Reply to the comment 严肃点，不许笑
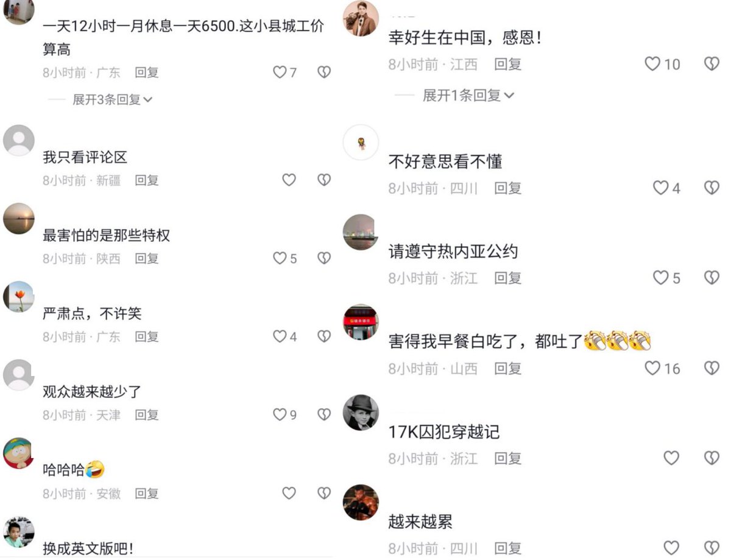 point(147,336)
